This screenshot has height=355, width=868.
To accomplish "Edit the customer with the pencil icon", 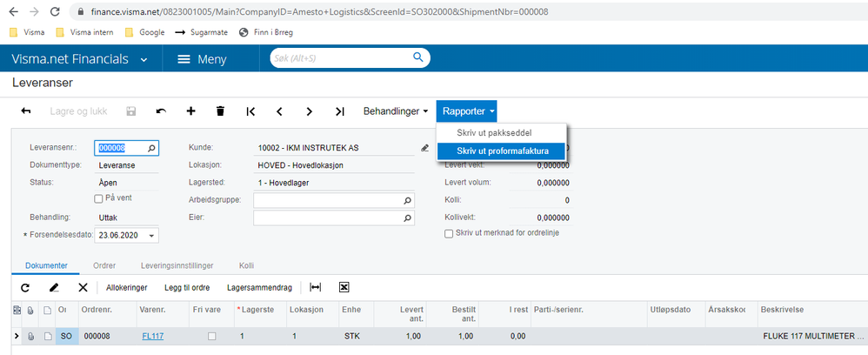I will click(x=424, y=148).
